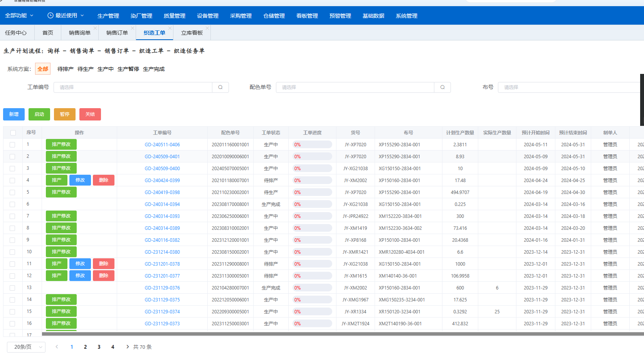Open 20条/页 page size dropdown

(26, 347)
